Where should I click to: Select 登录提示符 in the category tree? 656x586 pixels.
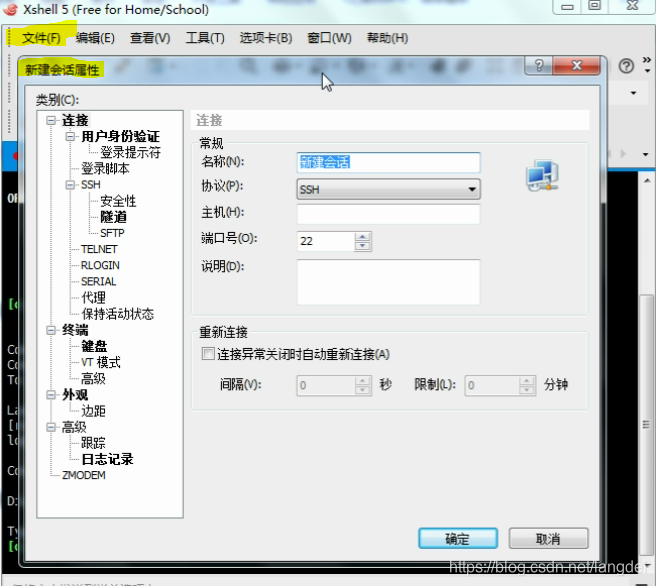130,152
